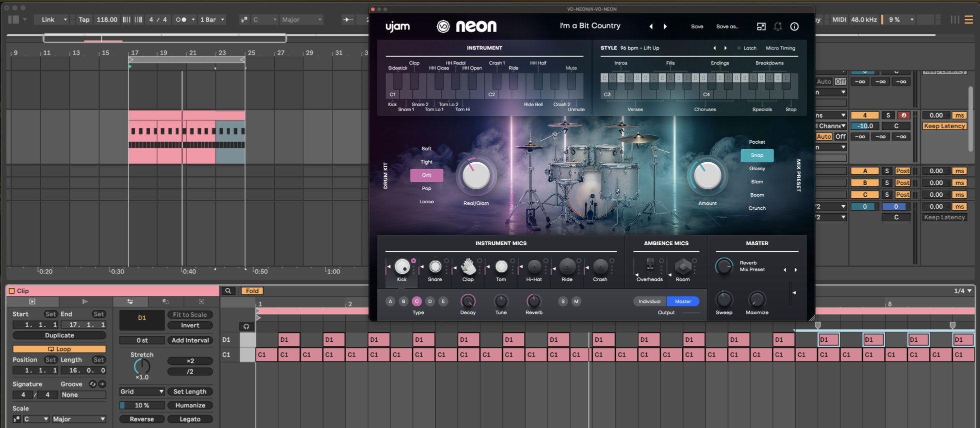This screenshot has width=980, height=428.
Task: Toggle the Loop button in Clip panel
Action: 59,349
